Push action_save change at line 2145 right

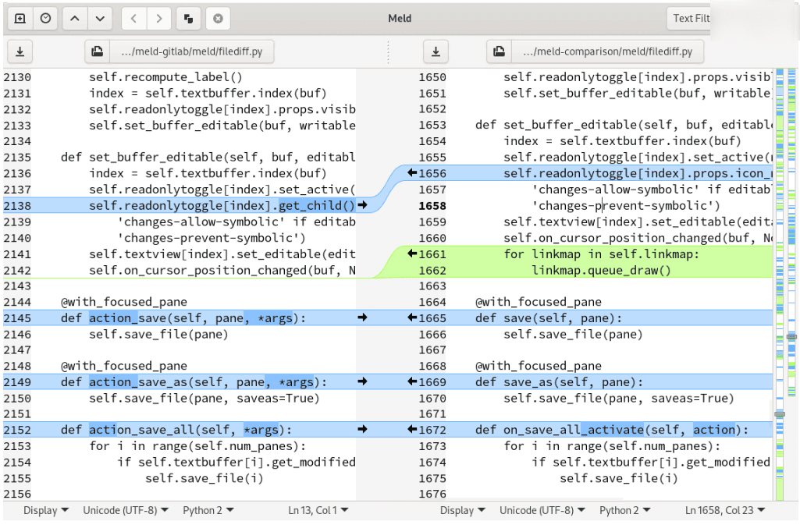tap(361, 317)
